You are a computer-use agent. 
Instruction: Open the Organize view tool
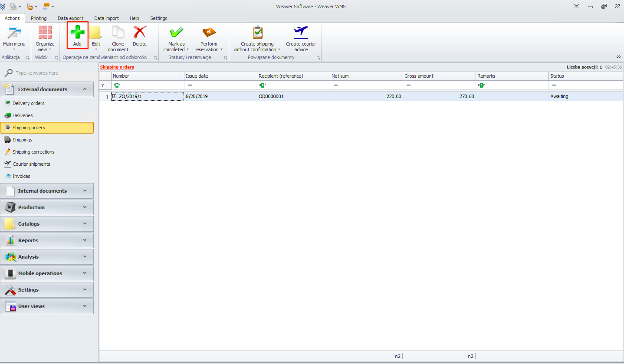click(45, 38)
